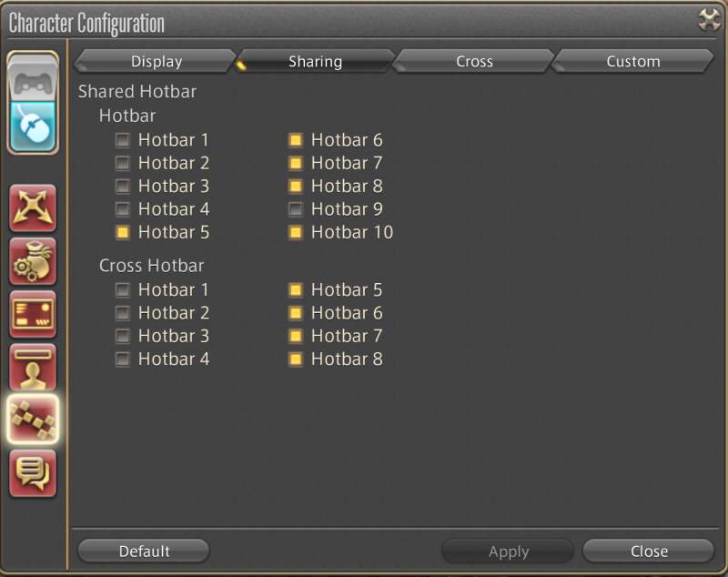This screenshot has width=728, height=577.
Task: Open Control Settings crossed-arrows icon
Action: click(x=33, y=208)
